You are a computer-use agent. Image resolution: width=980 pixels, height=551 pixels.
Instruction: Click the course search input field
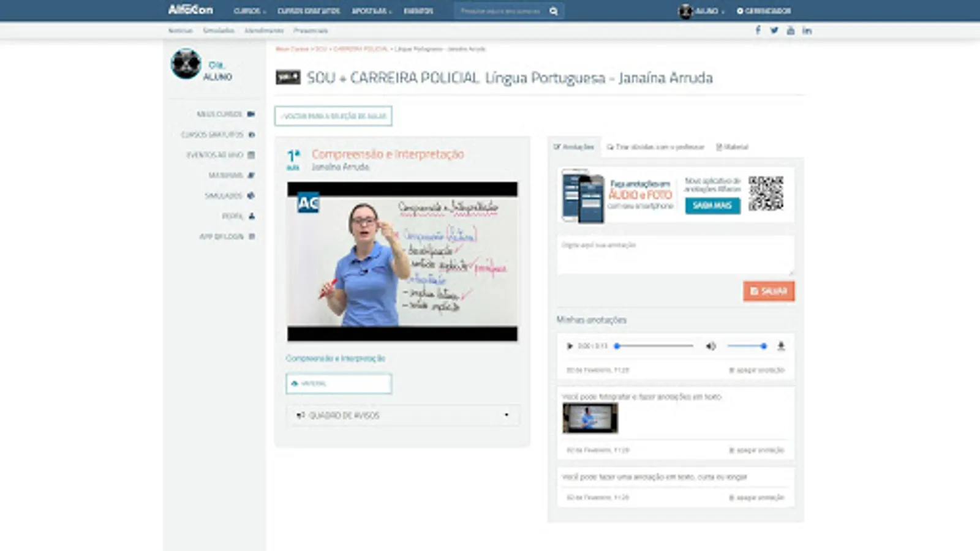pyautogui.click(x=501, y=11)
